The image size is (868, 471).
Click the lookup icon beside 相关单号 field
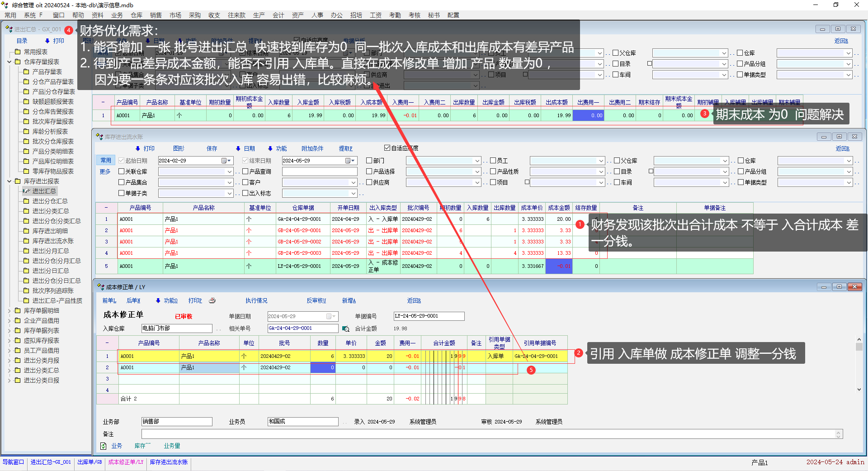346,329
